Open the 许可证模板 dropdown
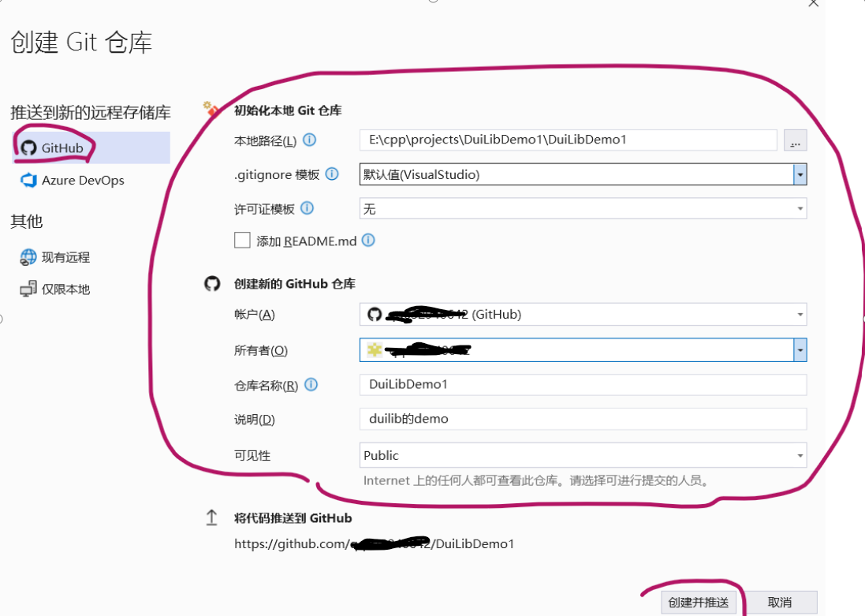The width and height of the screenshot is (865, 616). (583, 209)
